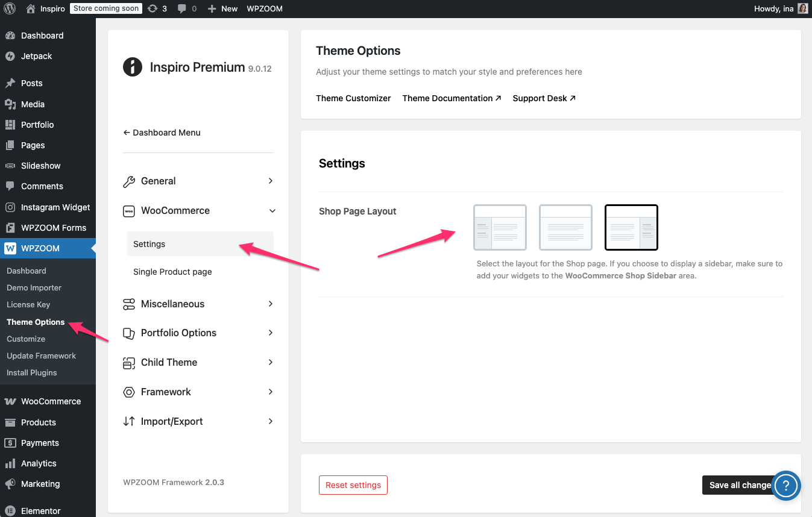
Task: Go back via Dashboard Menu link
Action: point(162,133)
